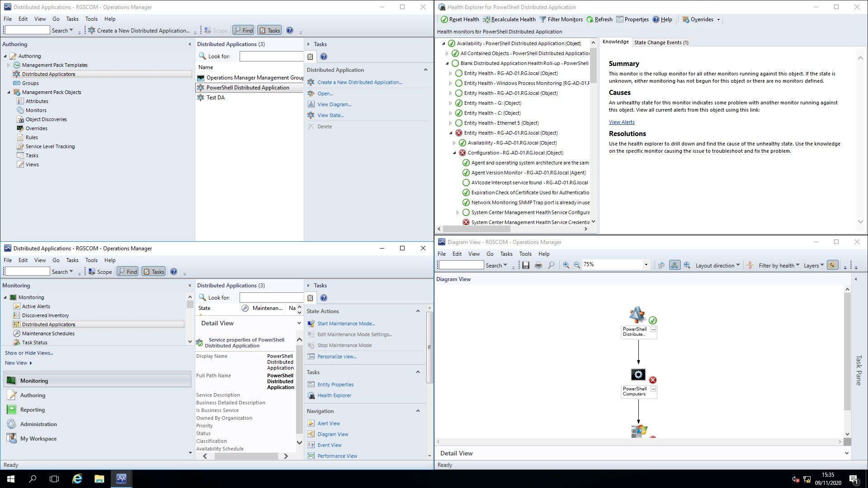This screenshot has width=868, height=488.
Task: Click help icon in Authoring window Tasks pane
Action: (324, 56)
